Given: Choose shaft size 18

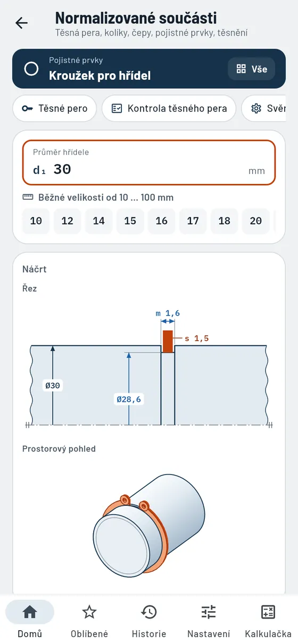Looking at the screenshot, I should 225,221.
